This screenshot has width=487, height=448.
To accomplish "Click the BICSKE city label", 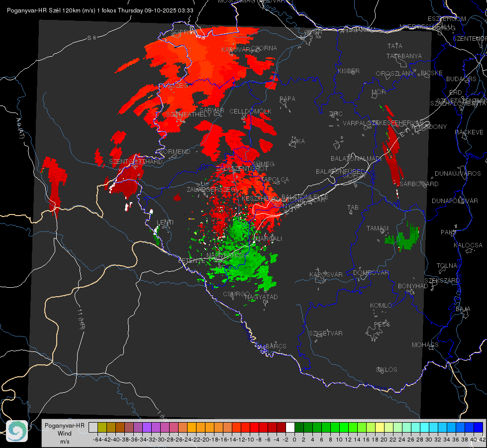I will tap(432, 73).
